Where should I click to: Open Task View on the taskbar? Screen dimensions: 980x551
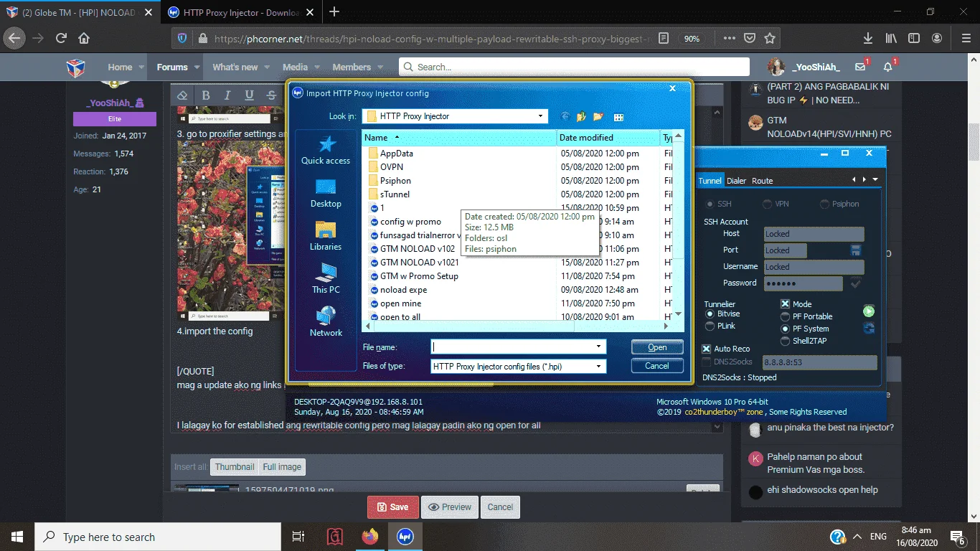click(x=298, y=537)
